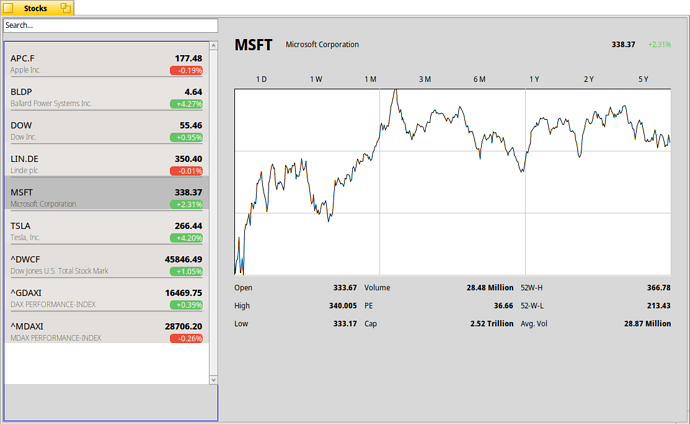Select the BLDP Ballard Power Systems row

coord(107,93)
